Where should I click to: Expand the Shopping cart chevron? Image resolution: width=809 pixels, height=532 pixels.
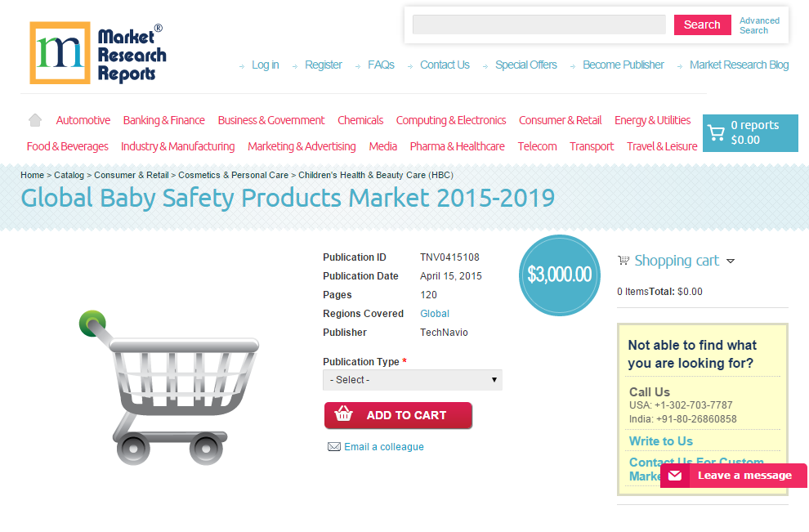coord(731,261)
